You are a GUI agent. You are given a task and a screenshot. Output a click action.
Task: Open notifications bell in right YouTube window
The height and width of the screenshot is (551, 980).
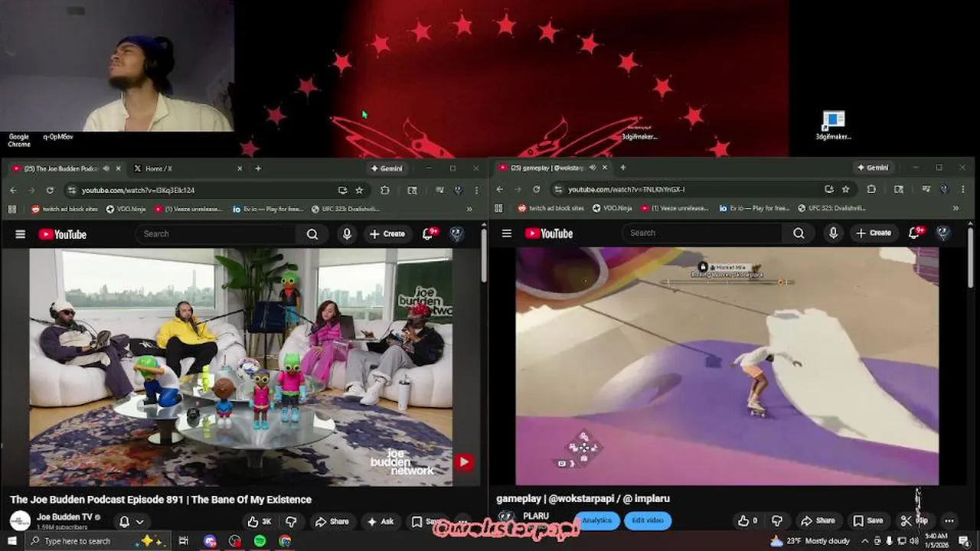click(915, 233)
